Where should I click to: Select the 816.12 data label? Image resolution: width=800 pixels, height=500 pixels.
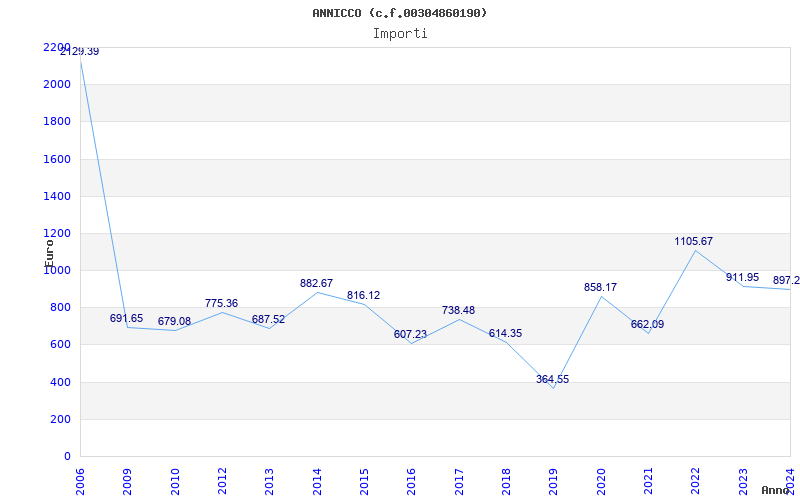[x=363, y=295]
